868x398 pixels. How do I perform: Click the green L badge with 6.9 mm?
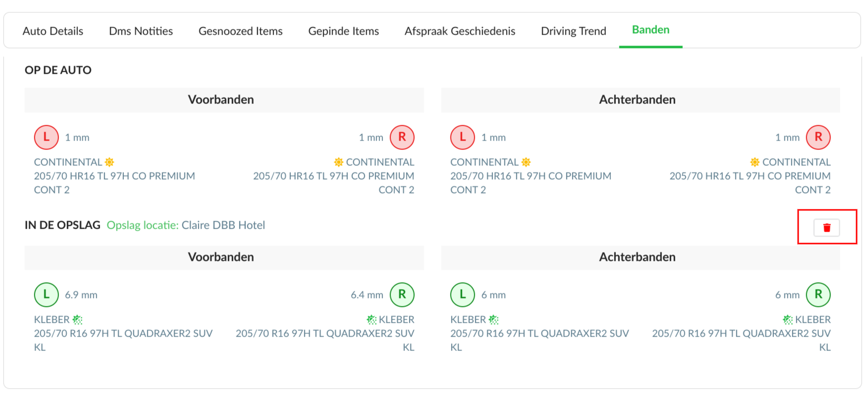[x=46, y=295]
